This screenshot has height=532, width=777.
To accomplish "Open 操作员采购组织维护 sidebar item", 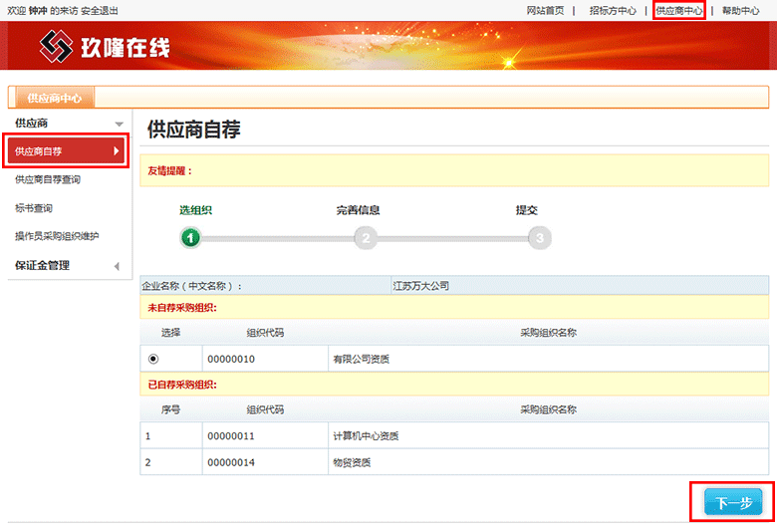I will pyautogui.click(x=57, y=236).
